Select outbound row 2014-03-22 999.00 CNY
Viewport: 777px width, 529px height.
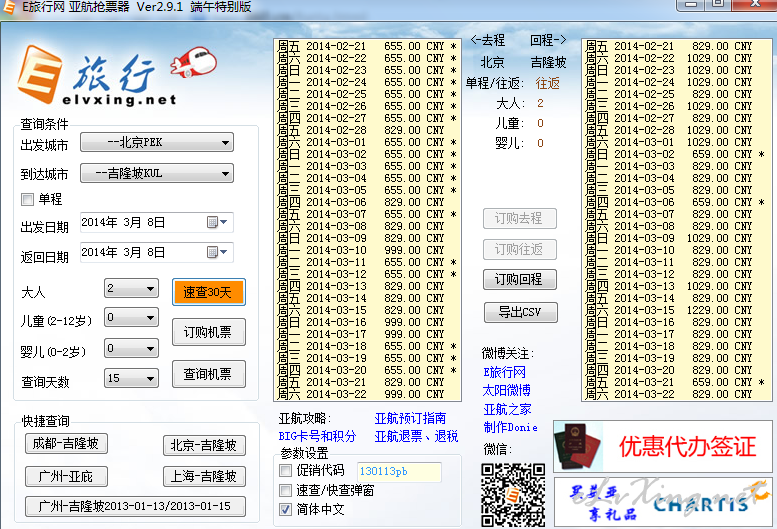point(367,394)
